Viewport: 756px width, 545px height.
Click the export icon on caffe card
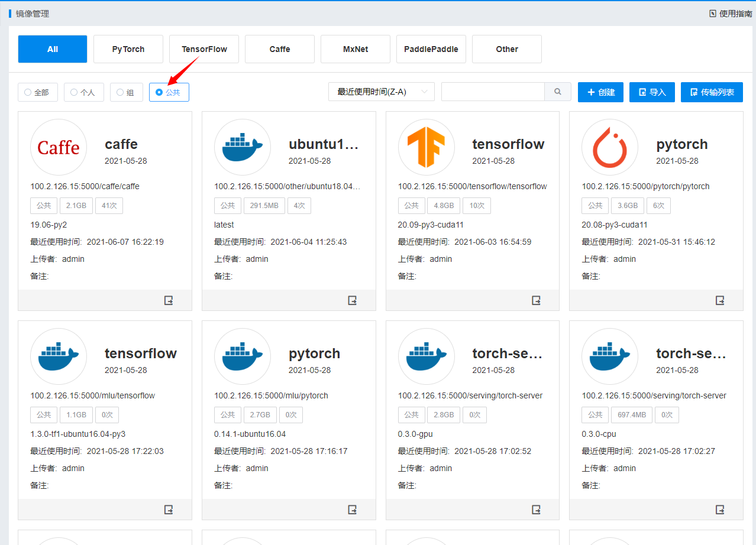click(169, 300)
